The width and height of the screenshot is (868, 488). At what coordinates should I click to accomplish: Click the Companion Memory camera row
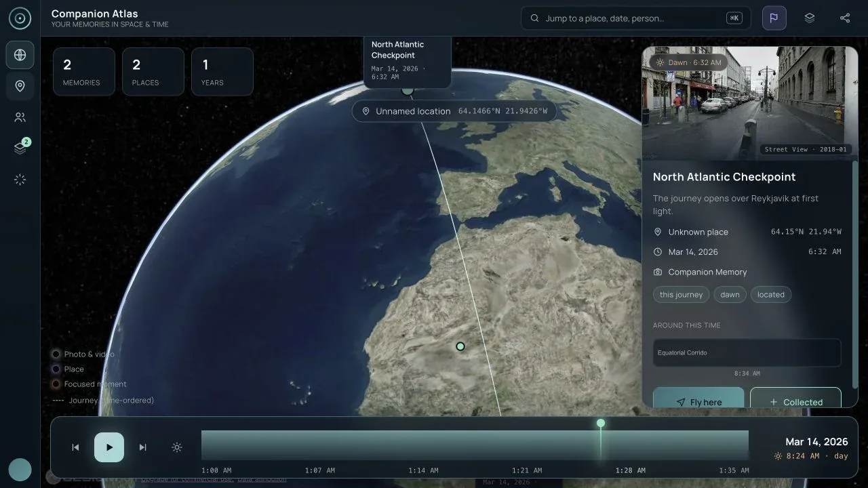pyautogui.click(x=747, y=272)
